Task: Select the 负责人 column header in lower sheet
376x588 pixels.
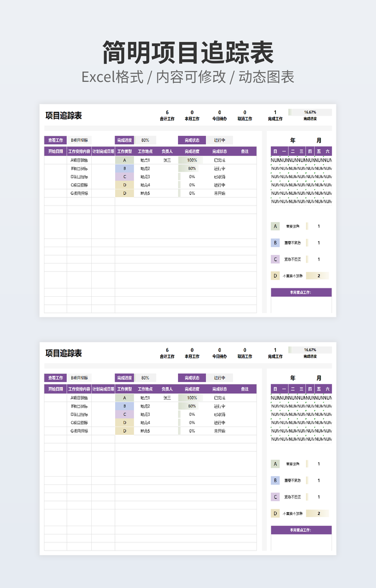Action: tap(167, 389)
